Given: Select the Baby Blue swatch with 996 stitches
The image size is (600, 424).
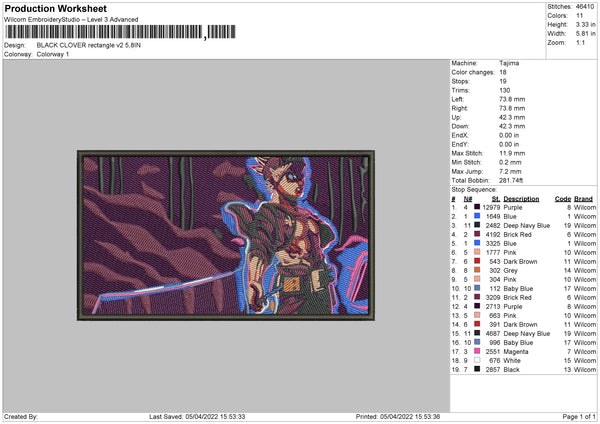Looking at the screenshot, I should click(477, 342).
